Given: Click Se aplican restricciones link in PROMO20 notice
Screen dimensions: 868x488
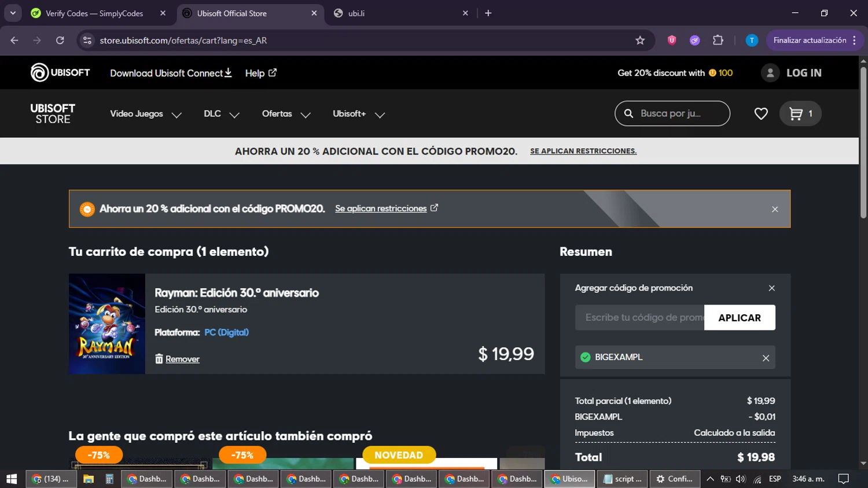Looking at the screenshot, I should [x=387, y=208].
